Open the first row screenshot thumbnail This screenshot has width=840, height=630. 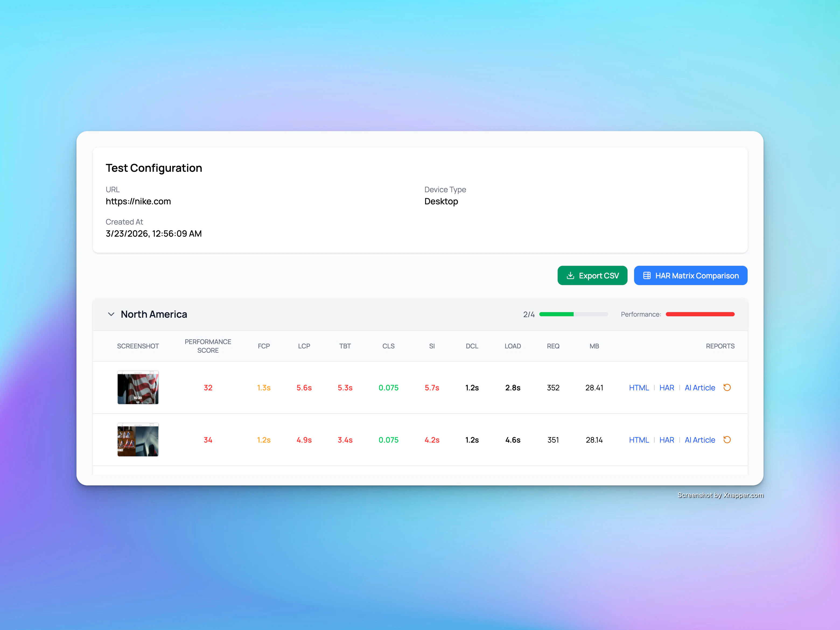pyautogui.click(x=138, y=387)
